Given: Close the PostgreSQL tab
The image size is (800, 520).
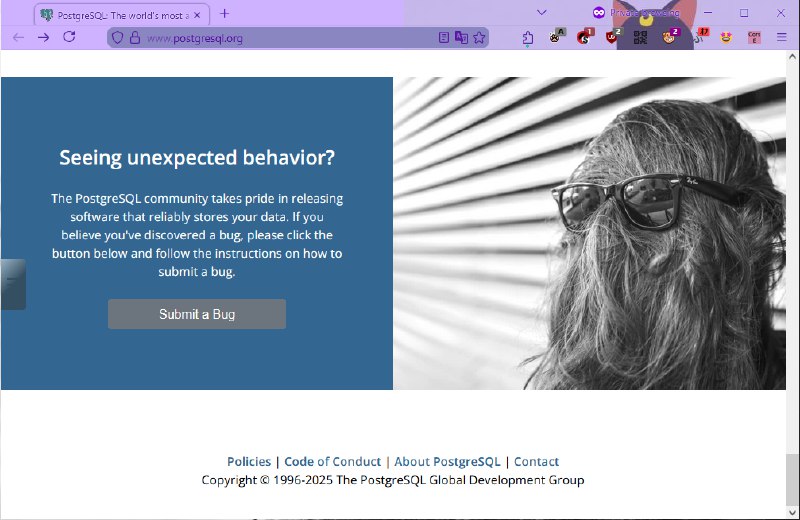Looking at the screenshot, I should (197, 14).
